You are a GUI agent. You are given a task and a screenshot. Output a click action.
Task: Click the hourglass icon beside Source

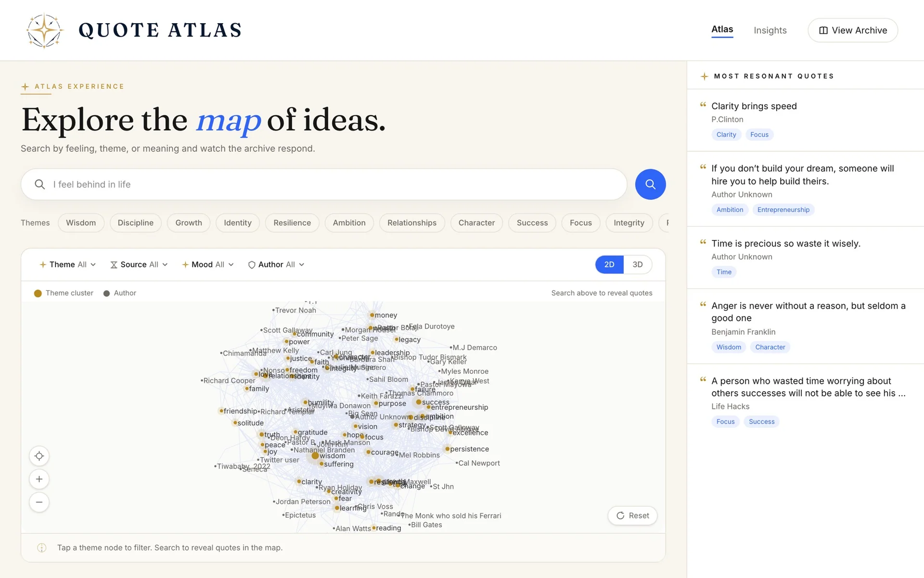tap(114, 264)
